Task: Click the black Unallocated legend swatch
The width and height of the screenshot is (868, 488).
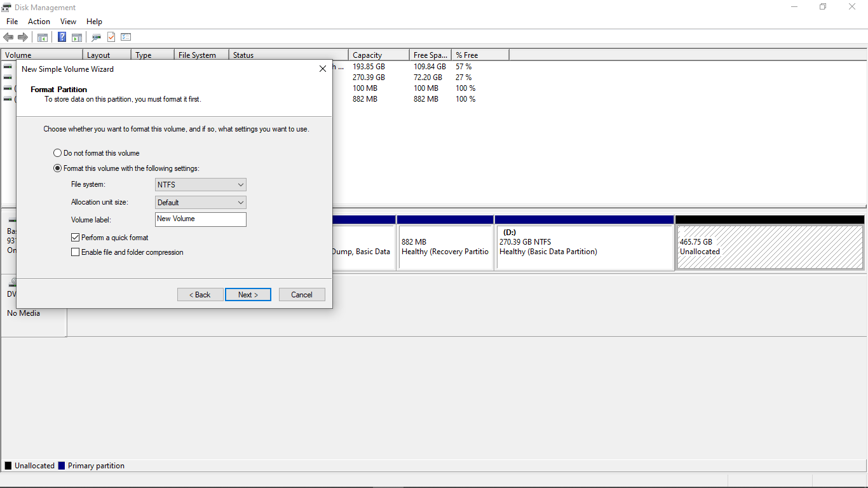Action: 8,466
